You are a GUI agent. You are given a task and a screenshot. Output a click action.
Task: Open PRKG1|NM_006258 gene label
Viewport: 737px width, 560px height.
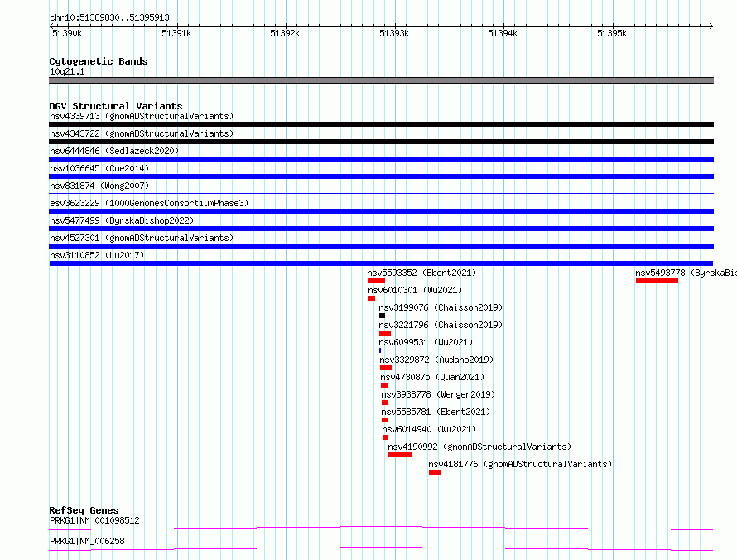(x=87, y=541)
